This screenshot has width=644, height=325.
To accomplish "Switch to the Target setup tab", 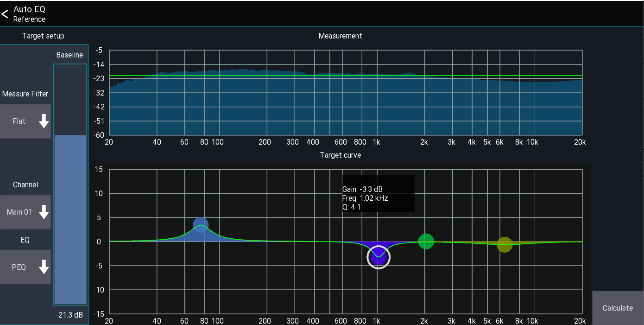I will 43,36.
